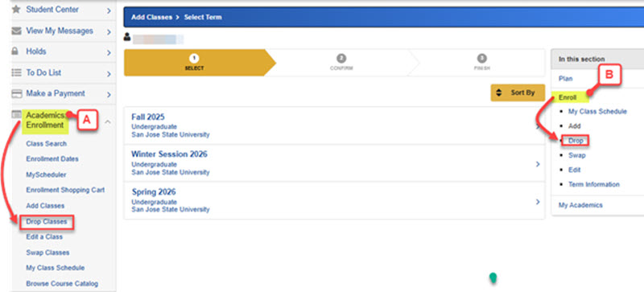Select the Fall 2025 term
644x292 pixels.
334,125
